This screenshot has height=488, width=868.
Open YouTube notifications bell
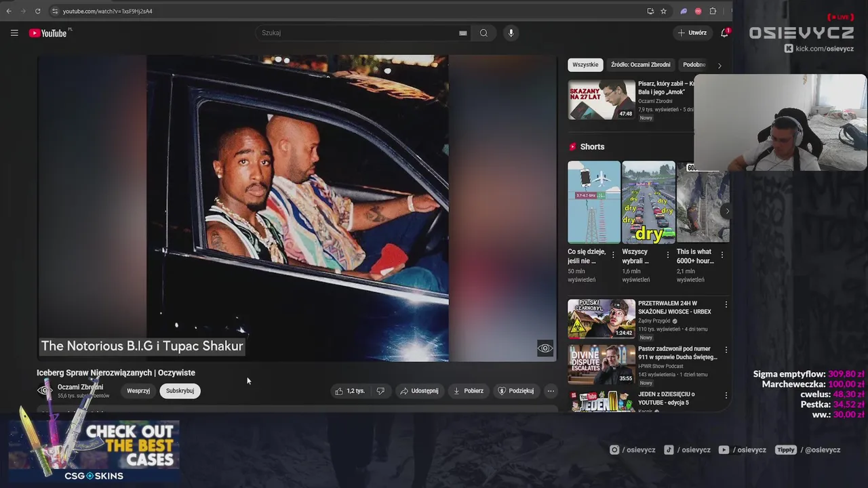point(724,33)
